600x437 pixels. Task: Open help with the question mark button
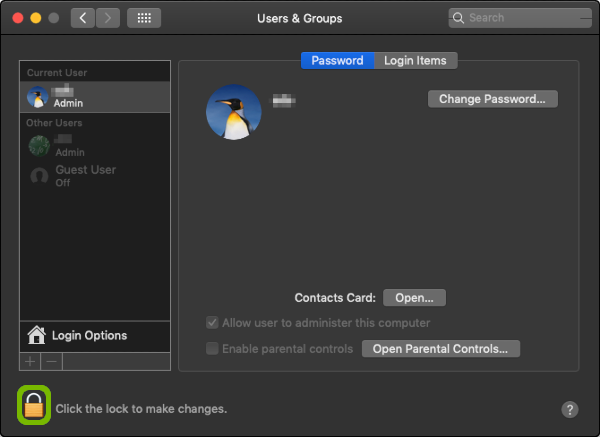click(569, 409)
